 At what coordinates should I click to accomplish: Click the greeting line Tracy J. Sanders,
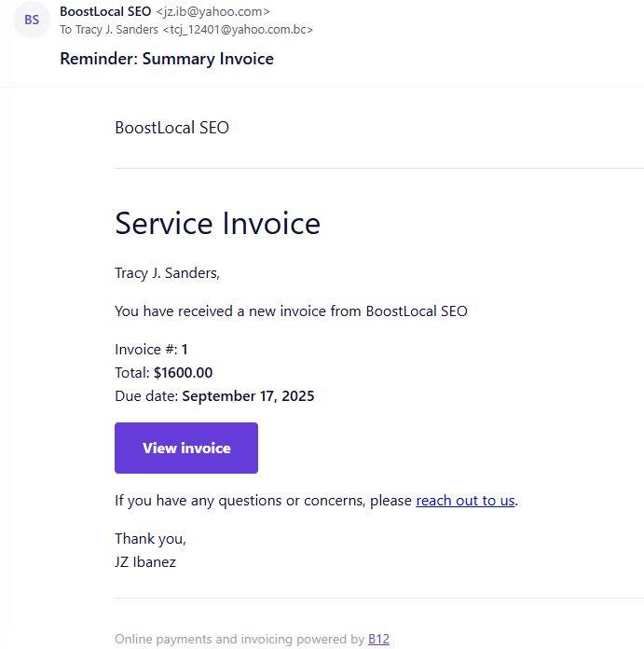coord(167,273)
